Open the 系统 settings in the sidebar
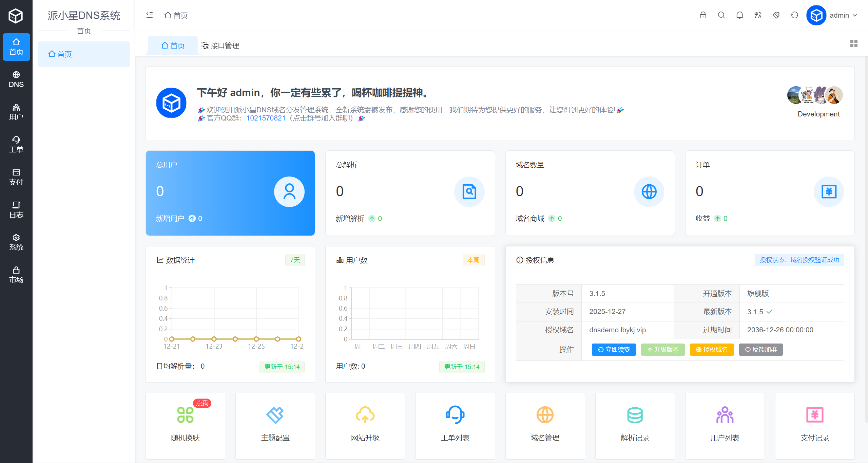The image size is (868, 463). [x=16, y=242]
